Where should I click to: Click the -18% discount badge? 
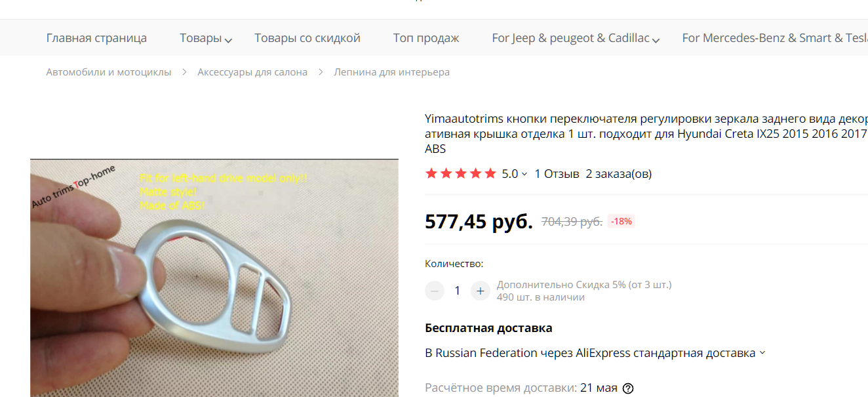[x=621, y=221]
